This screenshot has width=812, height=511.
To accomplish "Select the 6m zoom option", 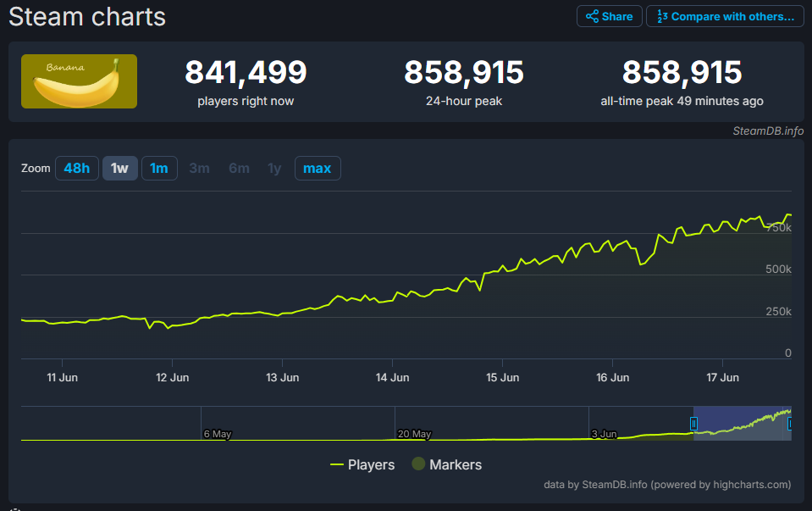I will click(240, 169).
